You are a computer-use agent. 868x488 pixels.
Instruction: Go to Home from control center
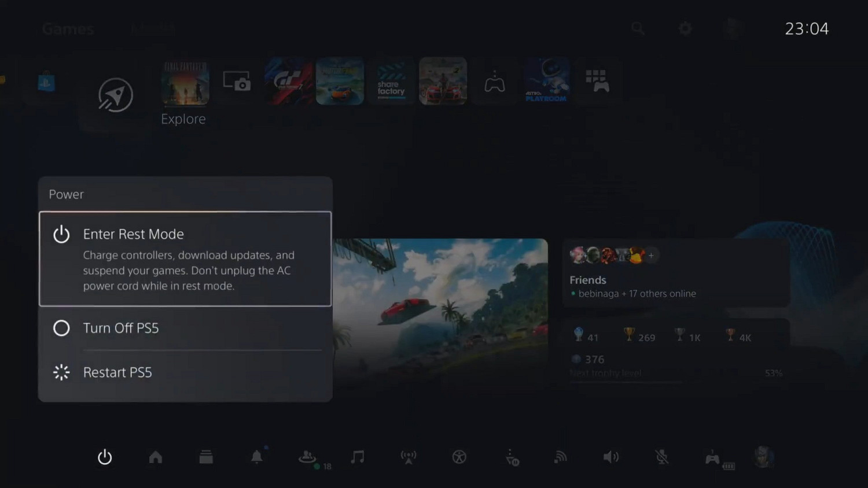pyautogui.click(x=156, y=457)
